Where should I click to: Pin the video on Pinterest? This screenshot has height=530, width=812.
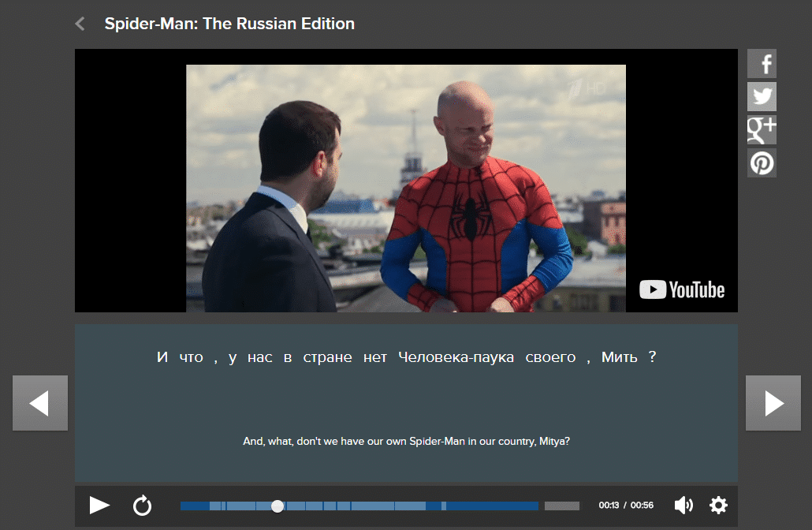762,163
